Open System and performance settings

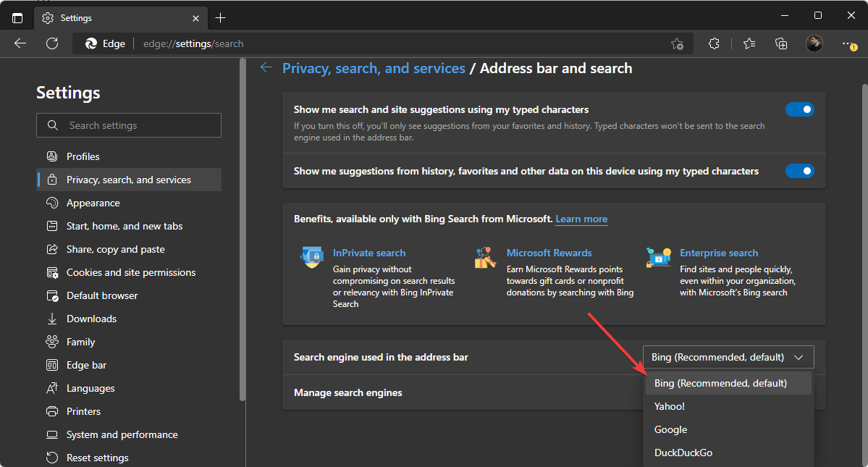pyautogui.click(x=129, y=434)
